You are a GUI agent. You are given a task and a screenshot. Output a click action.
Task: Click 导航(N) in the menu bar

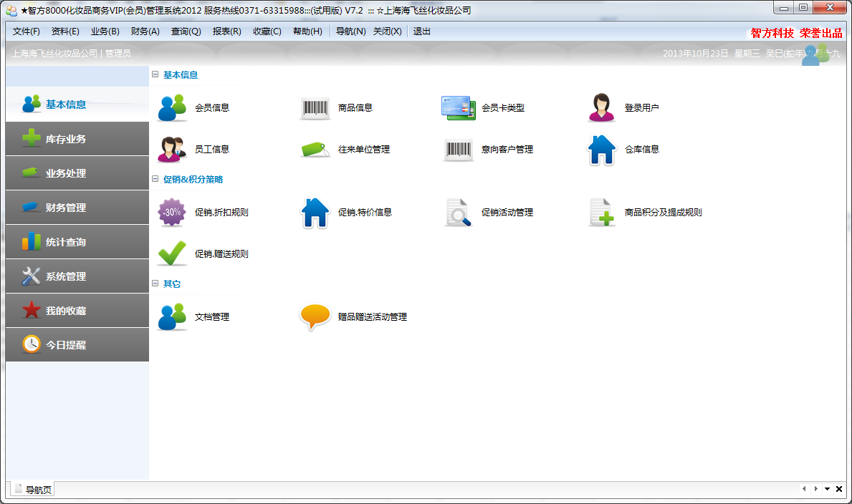click(350, 31)
